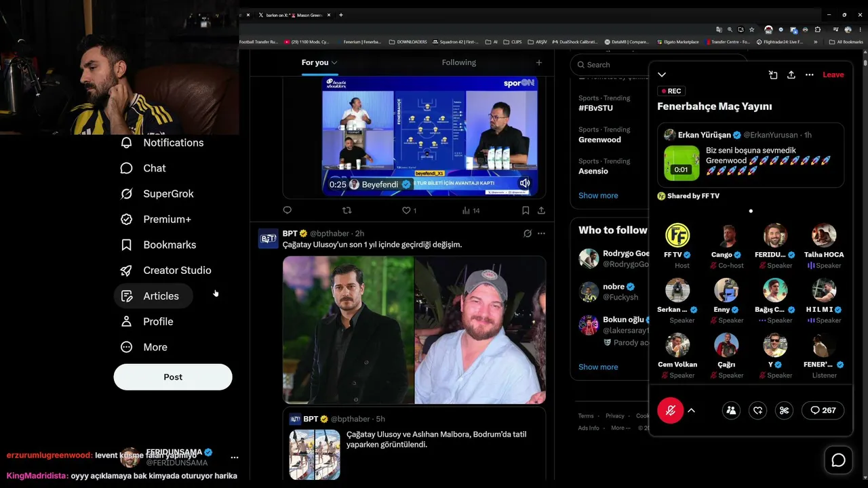868x488 pixels.
Task: Open the Premium+ badge icon
Action: (x=126, y=220)
